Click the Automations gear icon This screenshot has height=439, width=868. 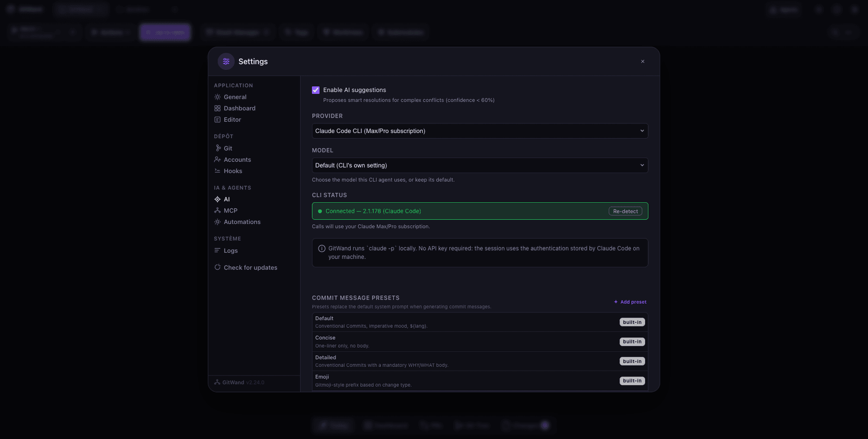(218, 222)
